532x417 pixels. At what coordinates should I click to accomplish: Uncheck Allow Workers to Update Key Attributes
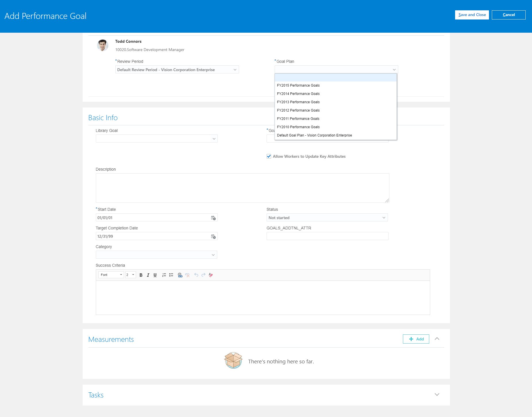269,156
